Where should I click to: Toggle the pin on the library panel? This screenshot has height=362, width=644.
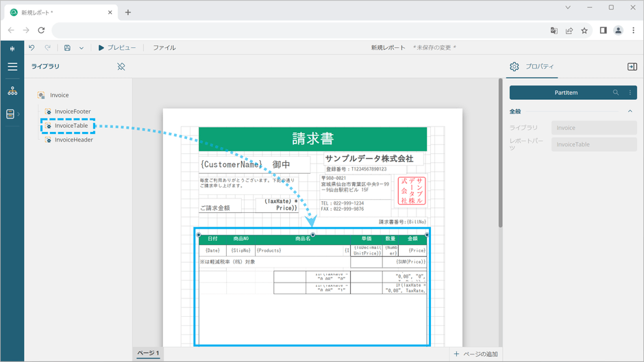121,66
